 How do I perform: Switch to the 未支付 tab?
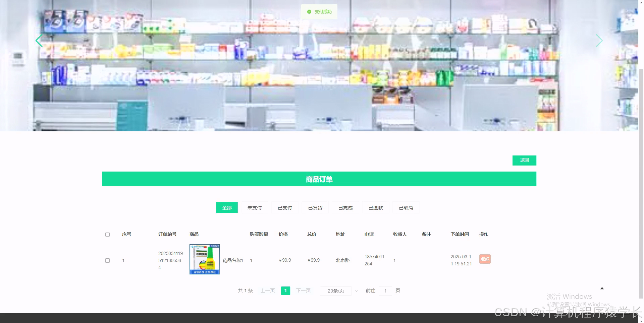(x=255, y=207)
